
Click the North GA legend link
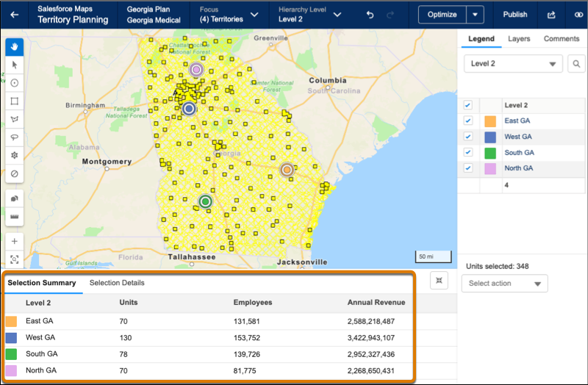[x=519, y=168]
